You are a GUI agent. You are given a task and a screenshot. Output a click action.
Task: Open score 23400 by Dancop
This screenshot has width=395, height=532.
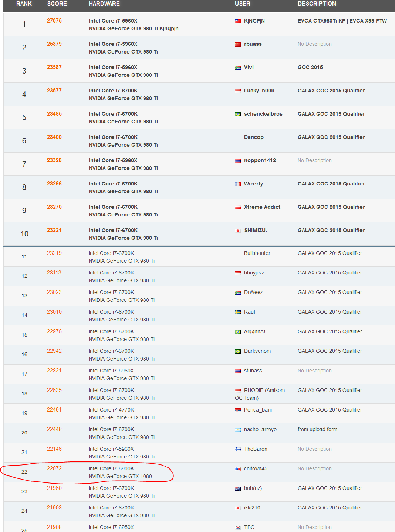[54, 137]
